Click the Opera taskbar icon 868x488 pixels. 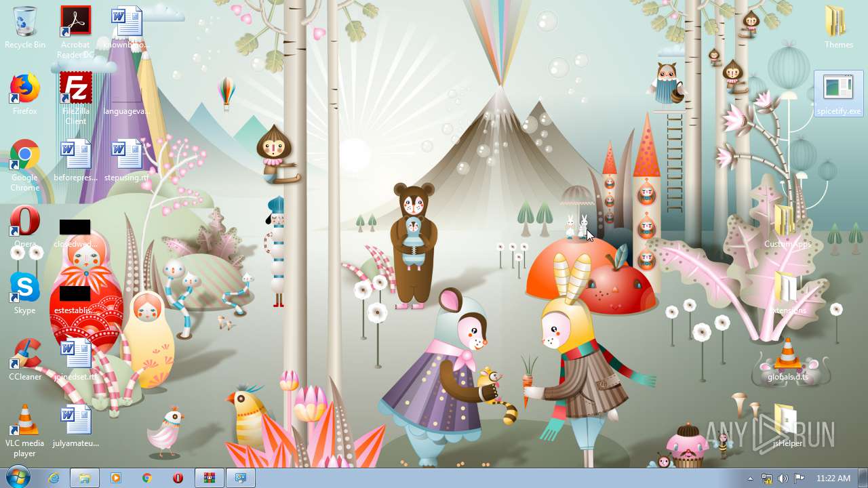(178, 478)
